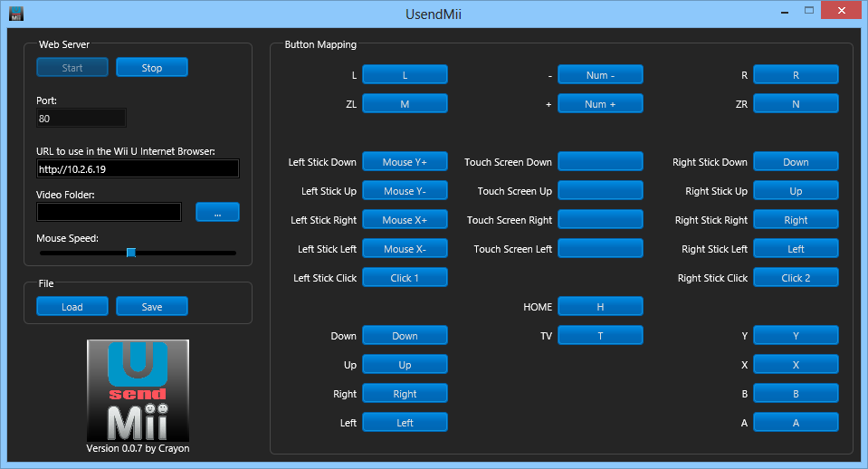Remap Left Stick Right Mouse X+
The width and height of the screenshot is (868, 469).
[405, 220]
